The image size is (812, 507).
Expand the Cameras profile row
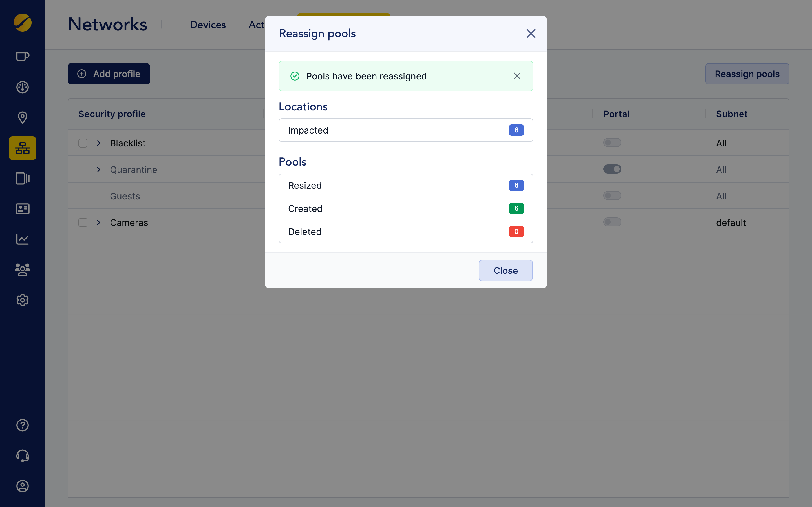(99, 223)
